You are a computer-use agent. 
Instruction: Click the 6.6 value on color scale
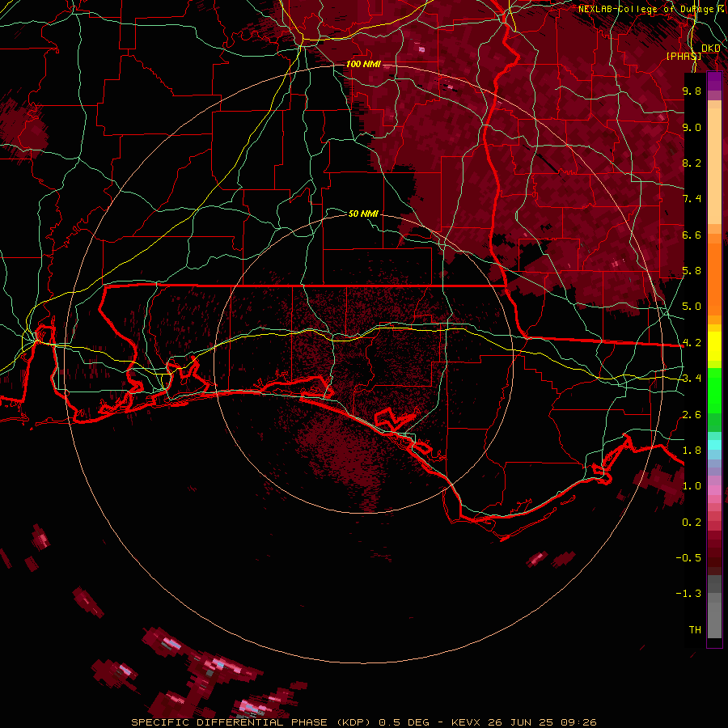pos(692,235)
